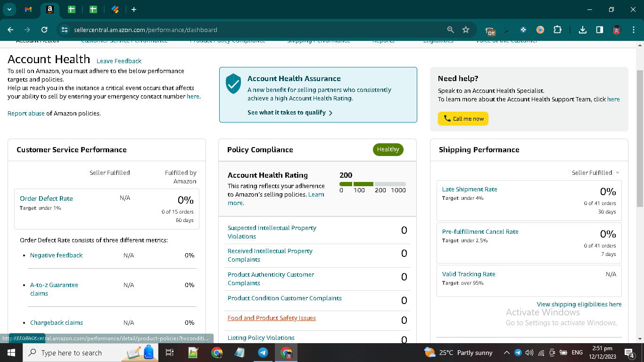Open the Late Shipment Rate link
Screen dimensions: 644x362
click(x=470, y=189)
